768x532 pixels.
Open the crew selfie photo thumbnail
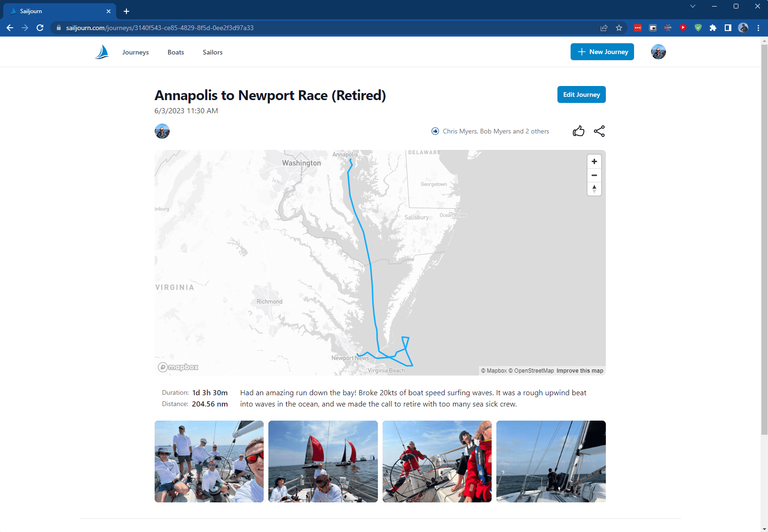[x=209, y=462]
